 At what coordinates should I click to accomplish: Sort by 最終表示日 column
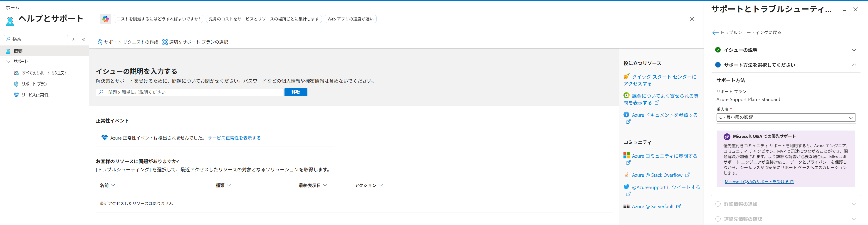(313, 185)
